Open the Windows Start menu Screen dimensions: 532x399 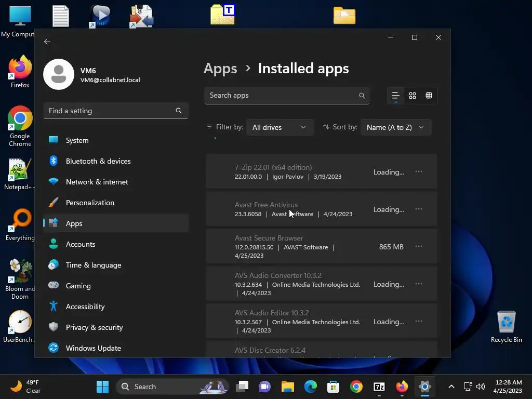[102, 387]
